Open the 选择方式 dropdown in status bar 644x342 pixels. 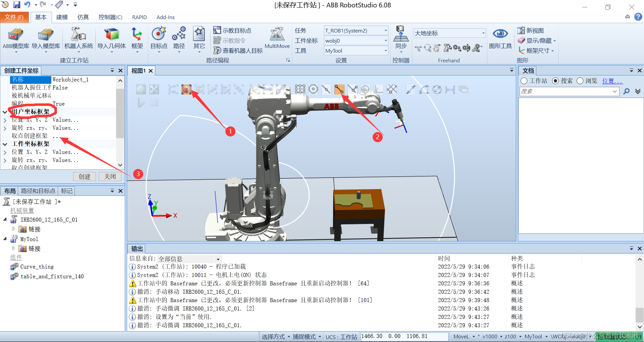[276, 337]
